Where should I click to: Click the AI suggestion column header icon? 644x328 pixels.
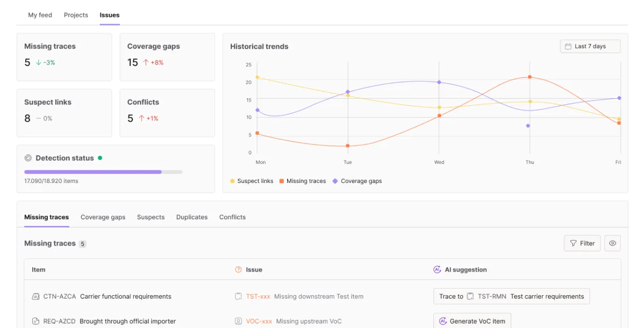coord(437,270)
